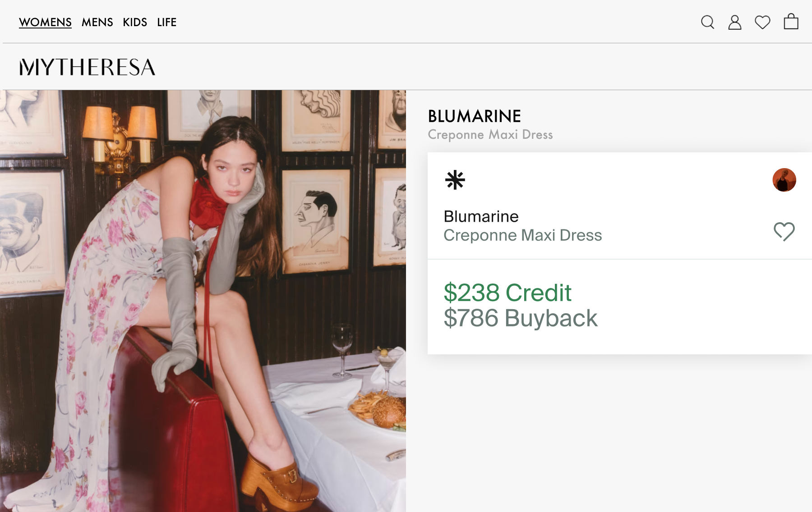Open the LIFE section

point(166,22)
